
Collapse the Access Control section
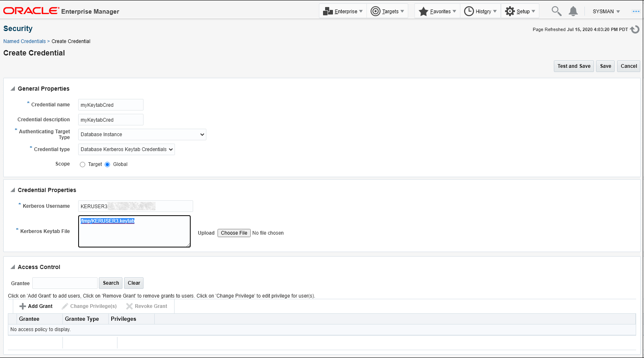pos(13,267)
